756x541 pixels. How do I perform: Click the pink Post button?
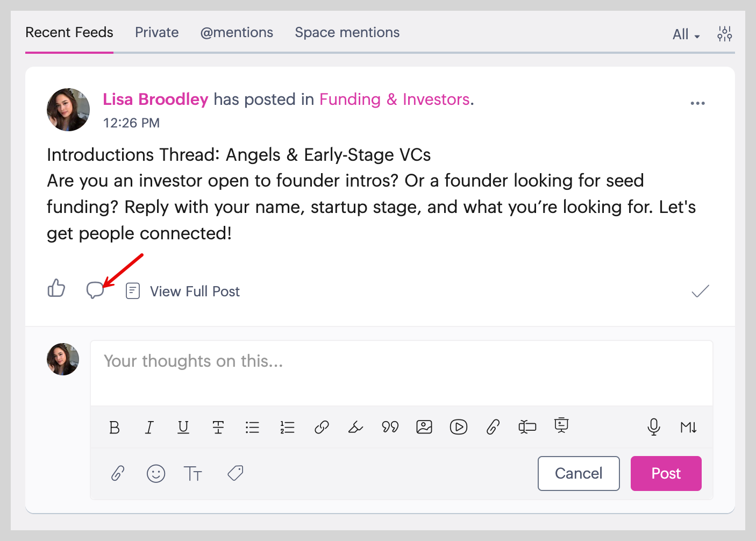point(666,473)
